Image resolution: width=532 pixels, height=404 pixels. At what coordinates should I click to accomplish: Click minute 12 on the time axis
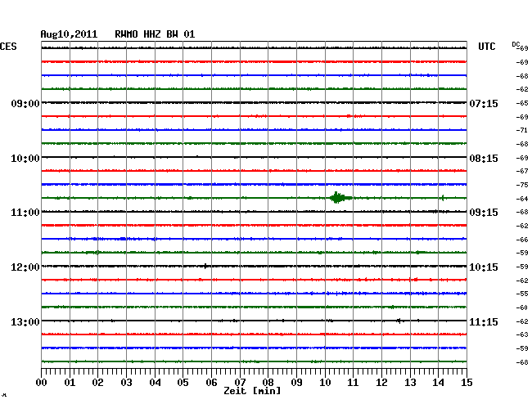tap(381, 383)
